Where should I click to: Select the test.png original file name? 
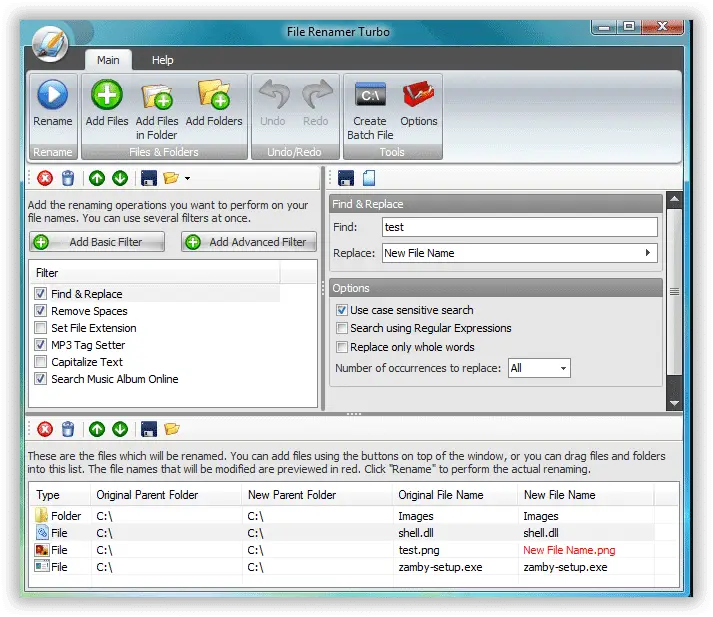coord(419,550)
